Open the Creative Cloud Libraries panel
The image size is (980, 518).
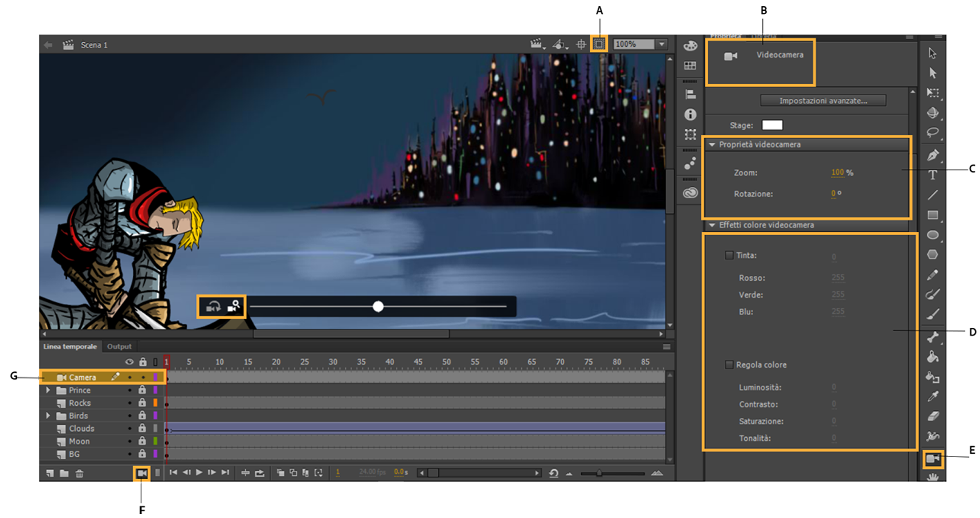(x=690, y=192)
